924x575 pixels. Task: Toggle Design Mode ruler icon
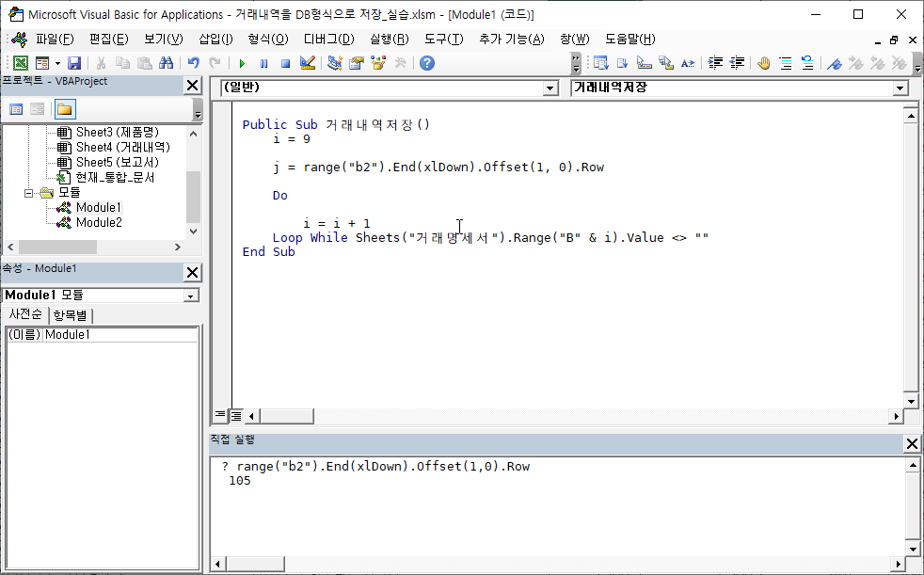tap(307, 63)
